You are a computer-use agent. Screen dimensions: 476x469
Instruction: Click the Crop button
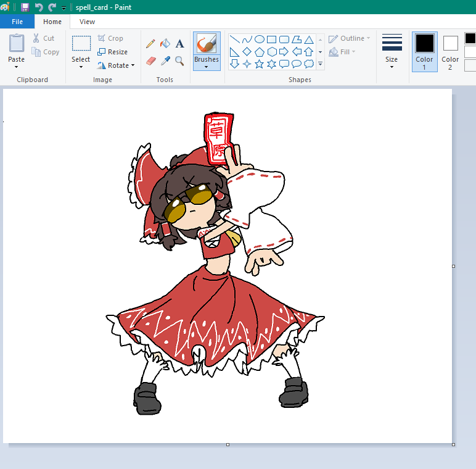[x=110, y=38]
